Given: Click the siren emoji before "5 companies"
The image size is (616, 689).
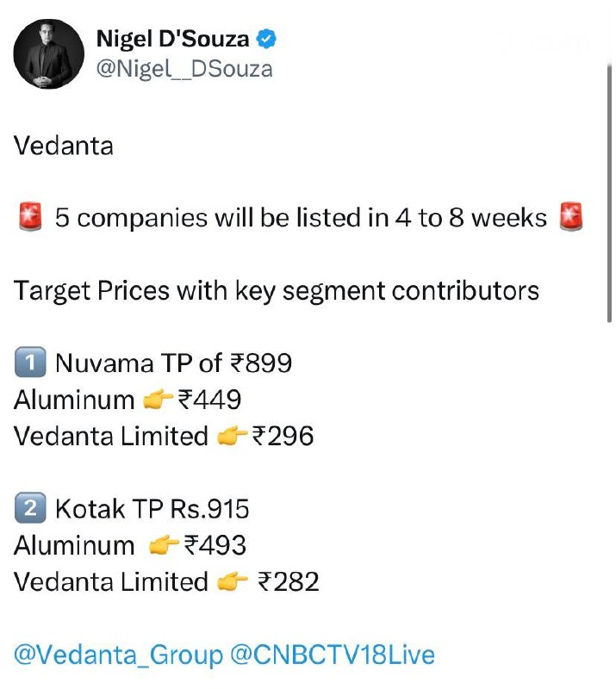Looking at the screenshot, I should (x=29, y=218).
